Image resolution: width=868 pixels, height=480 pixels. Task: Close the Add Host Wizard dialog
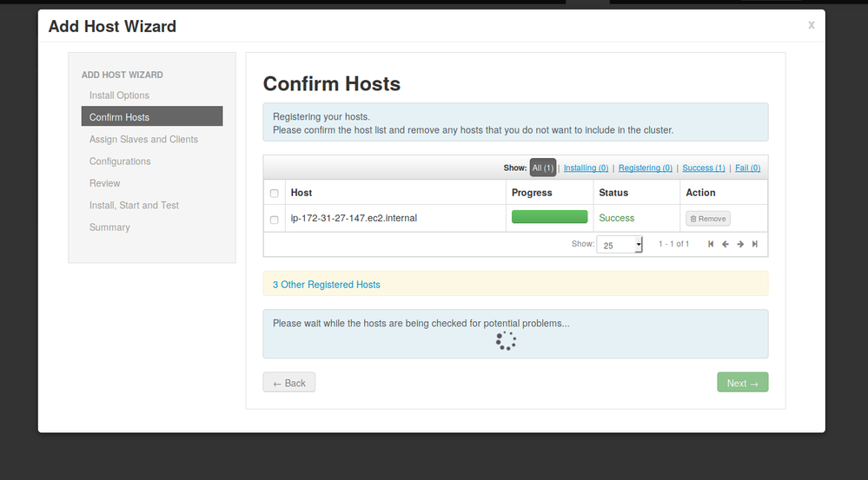(812, 25)
